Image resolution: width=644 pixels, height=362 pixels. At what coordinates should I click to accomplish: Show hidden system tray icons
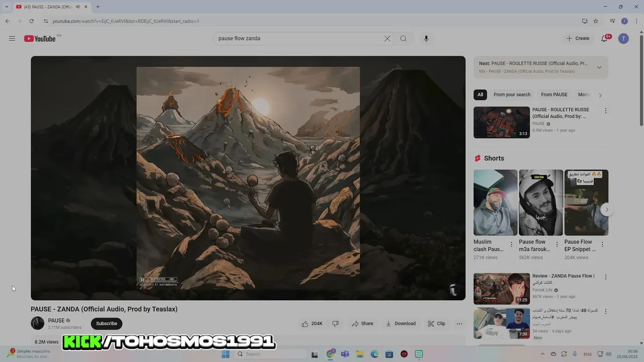click(x=542, y=354)
